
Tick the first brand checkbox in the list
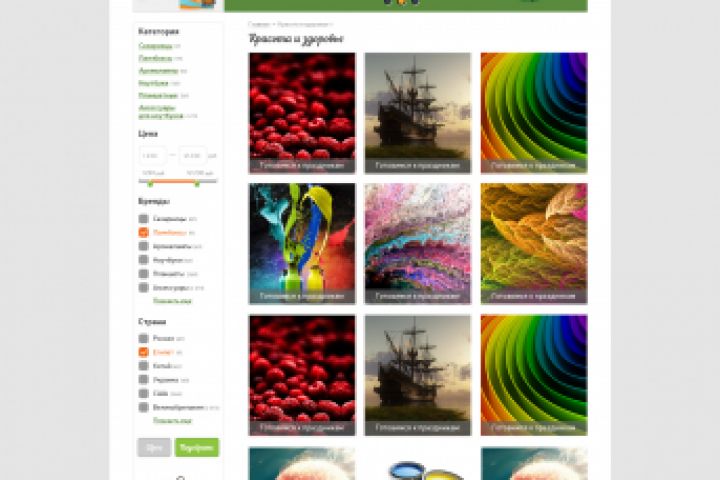(143, 218)
